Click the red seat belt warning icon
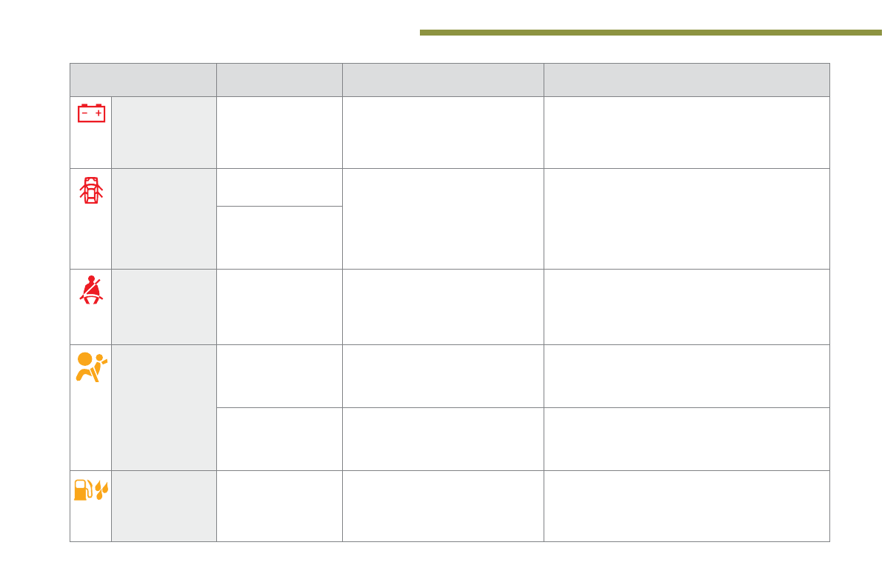This screenshot has height=588, width=882. click(x=92, y=290)
